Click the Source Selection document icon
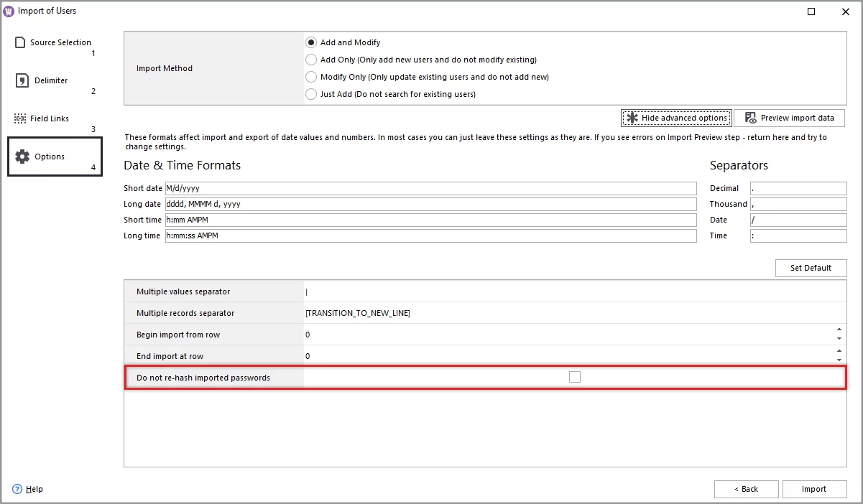This screenshot has width=863, height=504. point(19,42)
